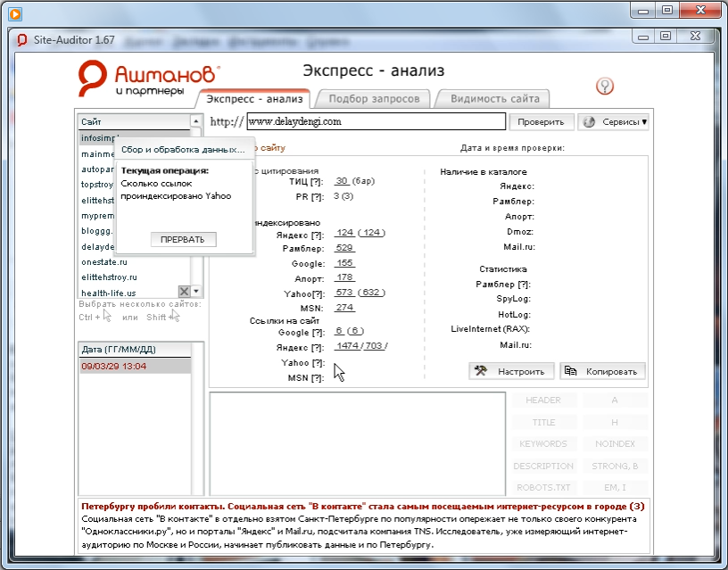Select the infosimp site entry
The width and height of the screenshot is (728, 570).
[100, 138]
